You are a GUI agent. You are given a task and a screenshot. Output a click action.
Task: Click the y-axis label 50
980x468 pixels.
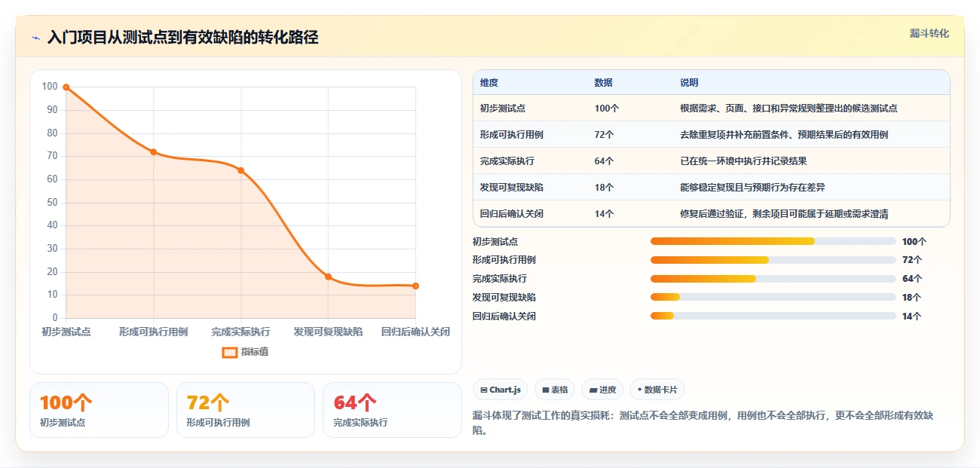point(52,203)
